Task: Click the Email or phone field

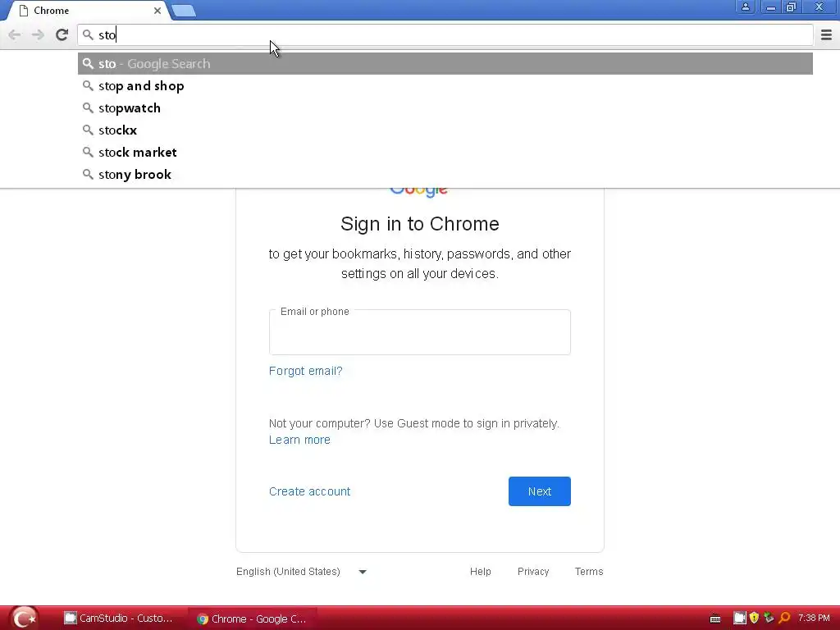Action: click(x=419, y=332)
